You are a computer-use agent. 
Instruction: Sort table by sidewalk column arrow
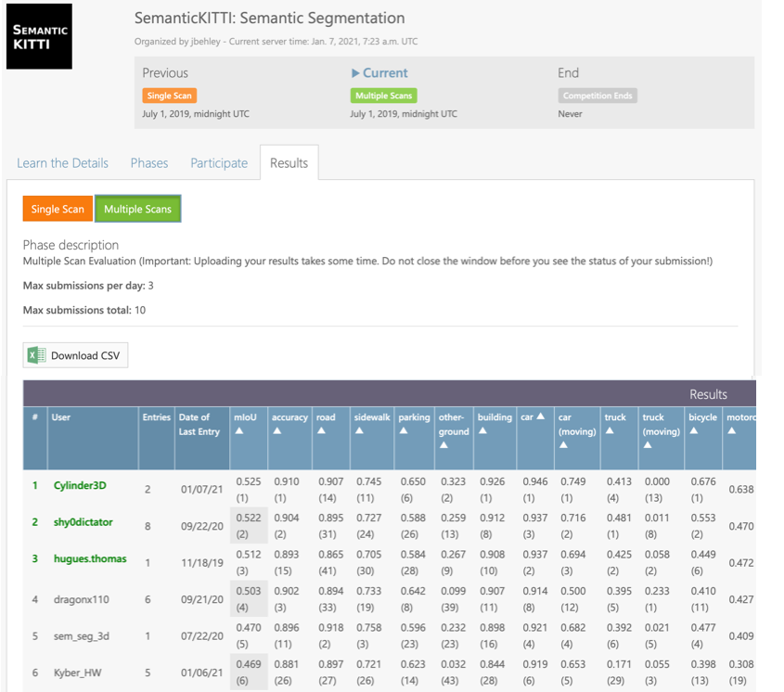(x=359, y=431)
